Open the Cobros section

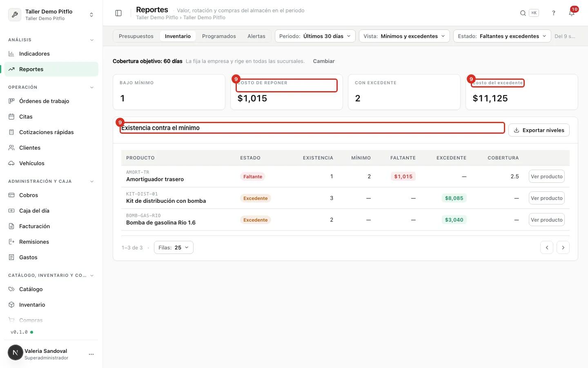coord(51,195)
